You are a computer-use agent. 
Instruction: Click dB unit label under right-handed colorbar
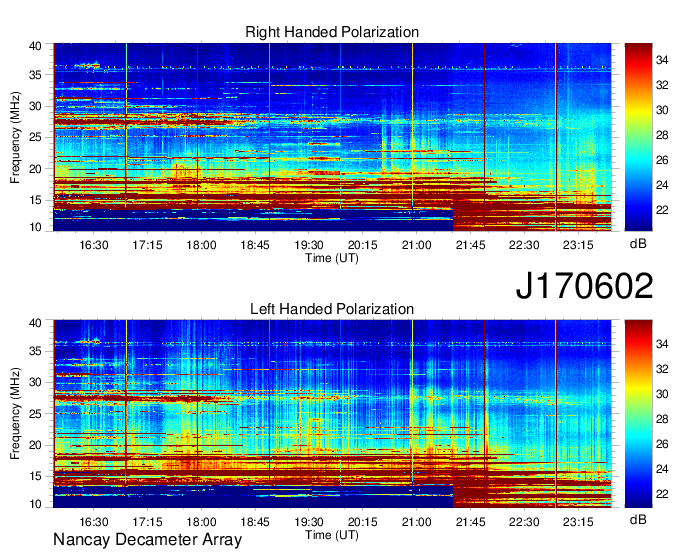tap(638, 244)
